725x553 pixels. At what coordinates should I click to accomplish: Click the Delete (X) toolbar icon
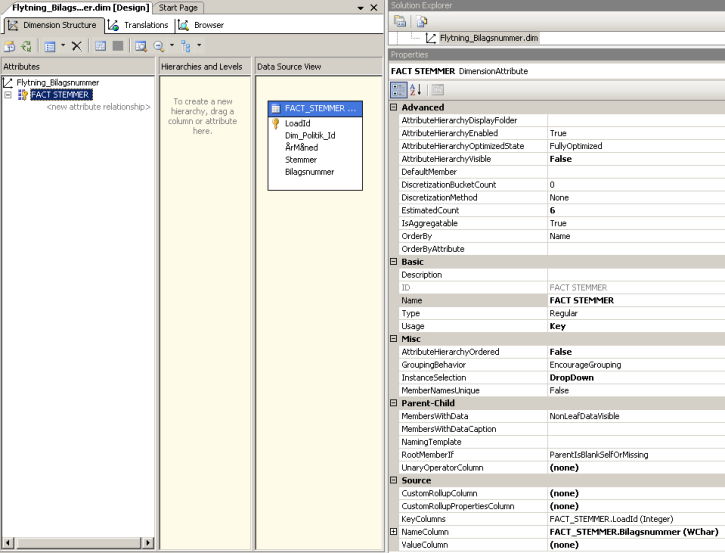(x=77, y=46)
